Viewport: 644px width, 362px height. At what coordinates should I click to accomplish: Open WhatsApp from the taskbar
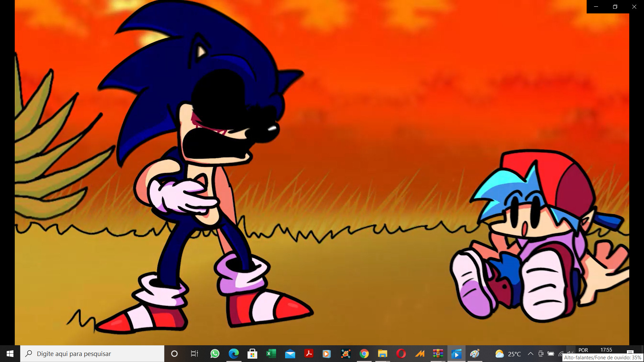[215, 354]
